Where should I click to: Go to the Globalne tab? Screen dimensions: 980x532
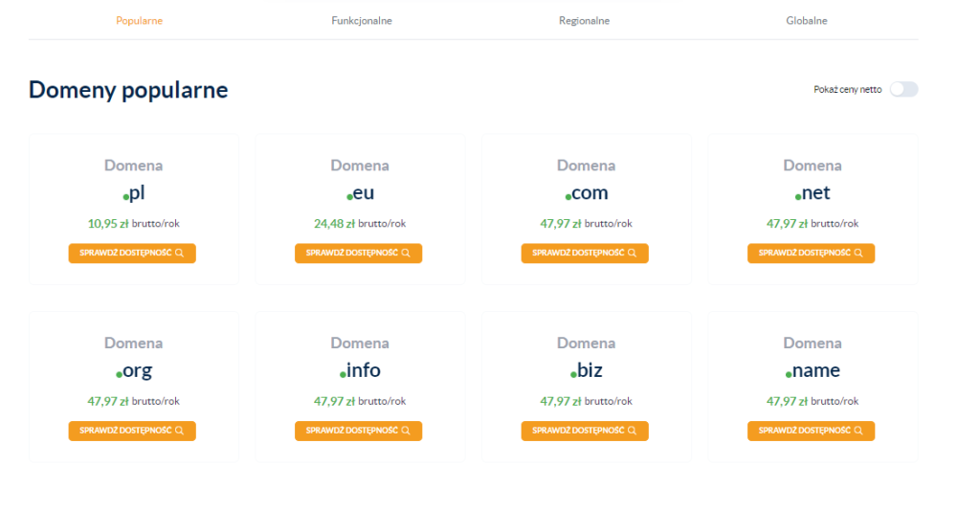pyautogui.click(x=807, y=20)
